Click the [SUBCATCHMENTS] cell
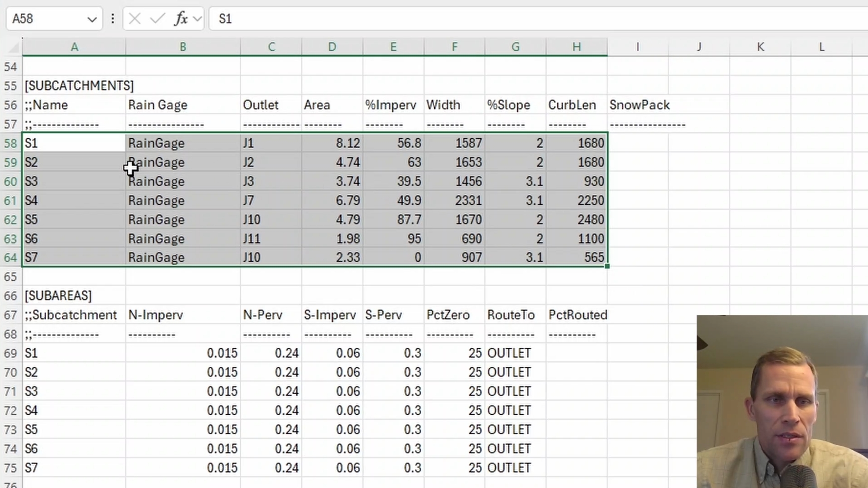The image size is (868, 488). tap(74, 86)
